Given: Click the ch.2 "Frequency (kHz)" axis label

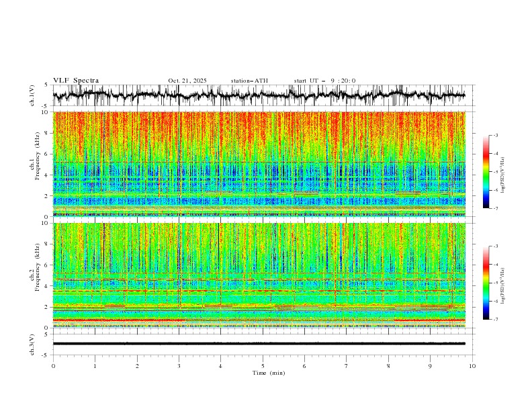Looking at the screenshot, I should click(38, 267).
